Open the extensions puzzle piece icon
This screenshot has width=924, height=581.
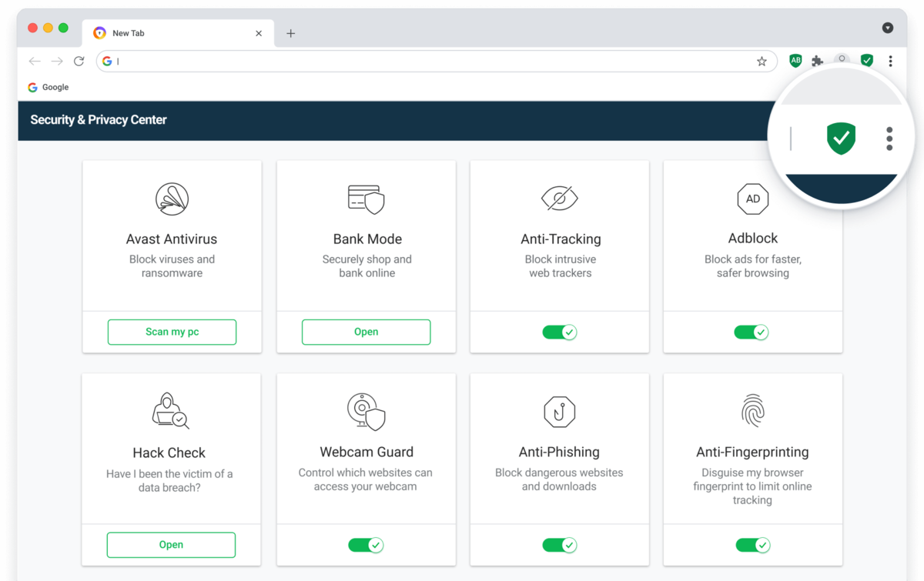(x=818, y=61)
